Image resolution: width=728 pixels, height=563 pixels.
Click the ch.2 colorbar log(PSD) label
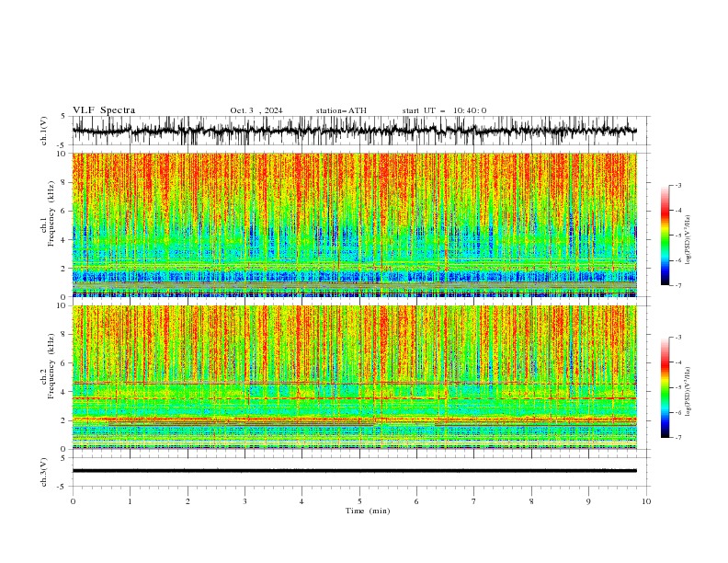point(688,392)
